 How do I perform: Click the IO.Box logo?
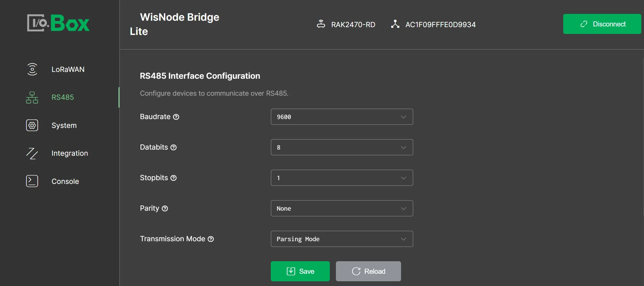(58, 23)
